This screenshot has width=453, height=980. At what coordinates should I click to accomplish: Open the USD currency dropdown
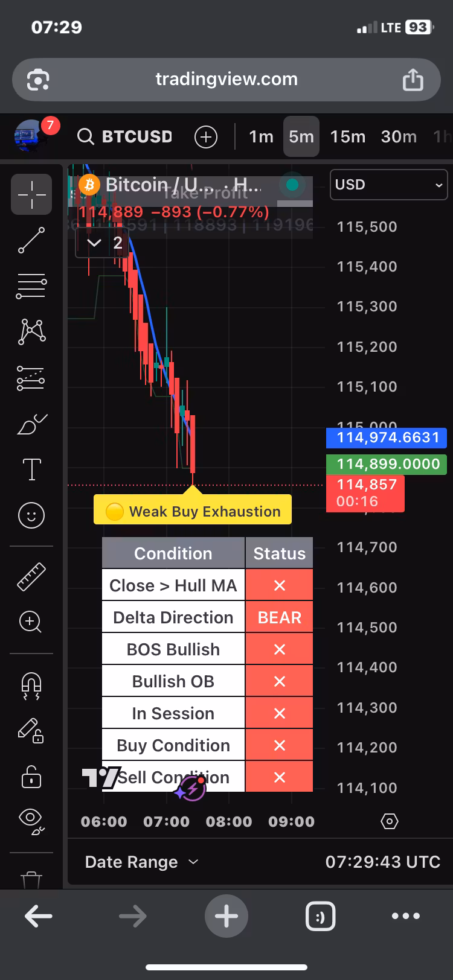tap(388, 185)
